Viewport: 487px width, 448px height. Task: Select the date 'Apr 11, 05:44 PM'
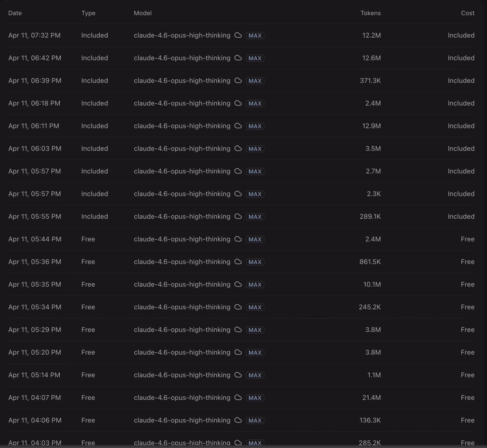coord(35,239)
